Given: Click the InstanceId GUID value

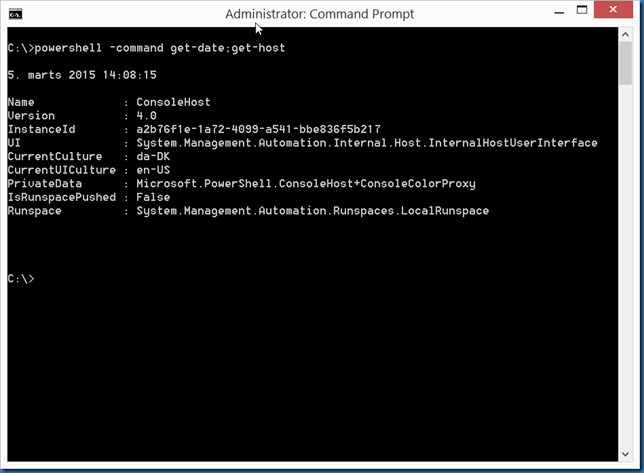Looking at the screenshot, I should 258,129.
